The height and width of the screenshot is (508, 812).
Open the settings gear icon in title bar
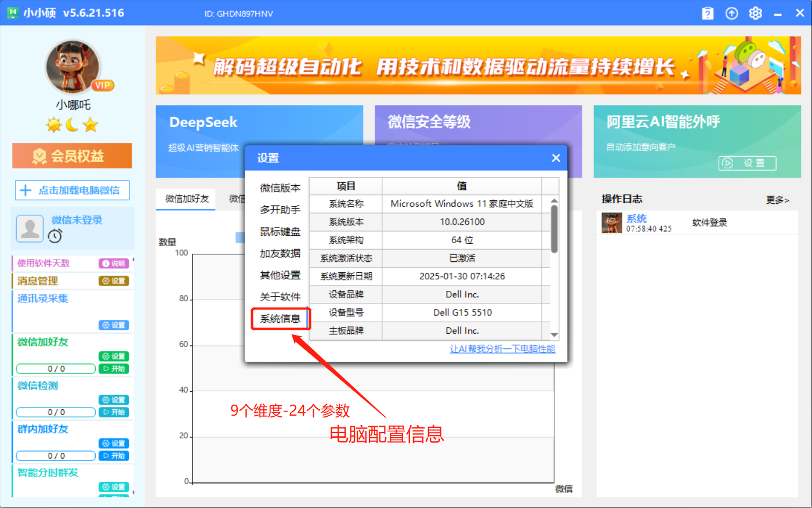tap(755, 13)
